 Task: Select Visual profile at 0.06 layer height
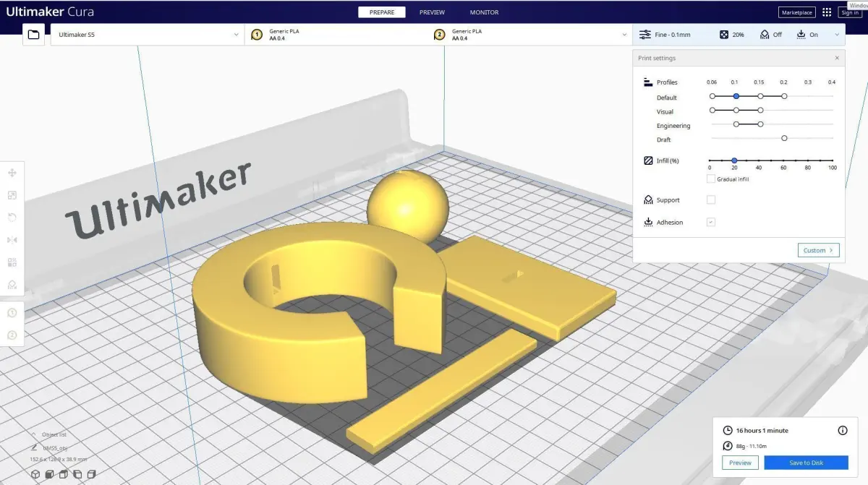point(712,110)
